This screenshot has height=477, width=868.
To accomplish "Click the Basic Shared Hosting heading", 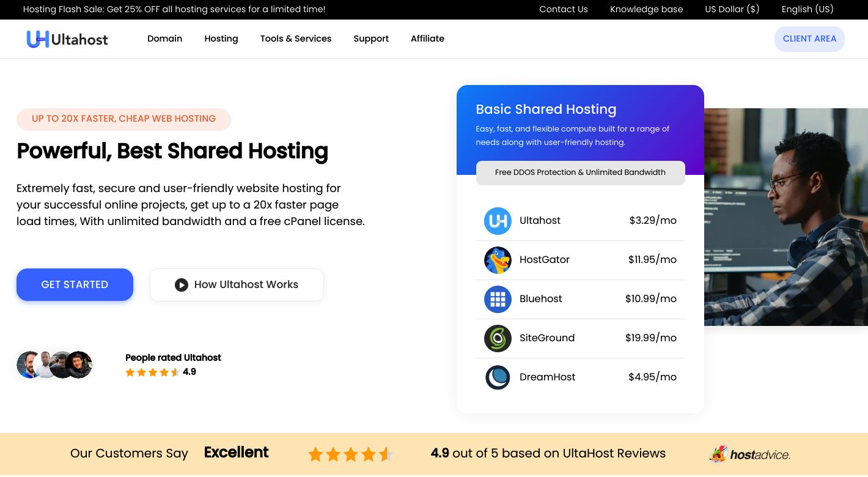I will pos(546,109).
